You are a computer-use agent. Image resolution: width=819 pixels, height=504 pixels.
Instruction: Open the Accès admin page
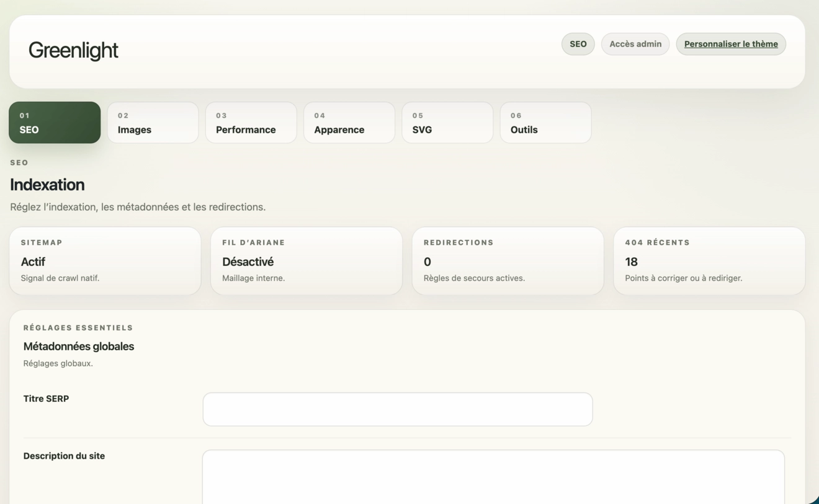point(635,43)
